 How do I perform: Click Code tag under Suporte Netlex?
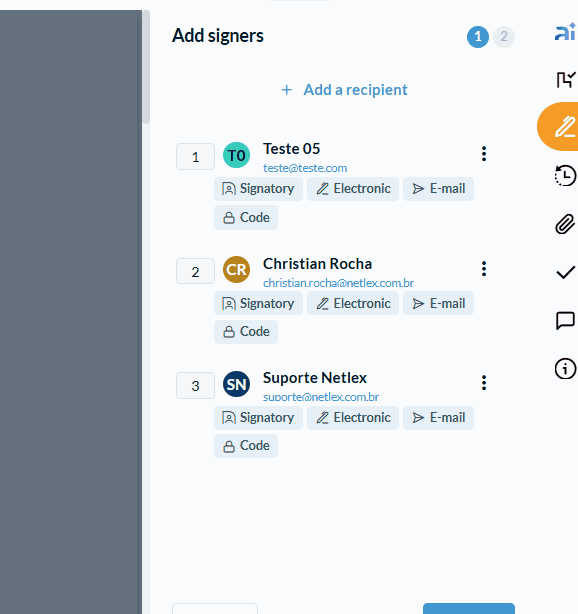click(246, 446)
